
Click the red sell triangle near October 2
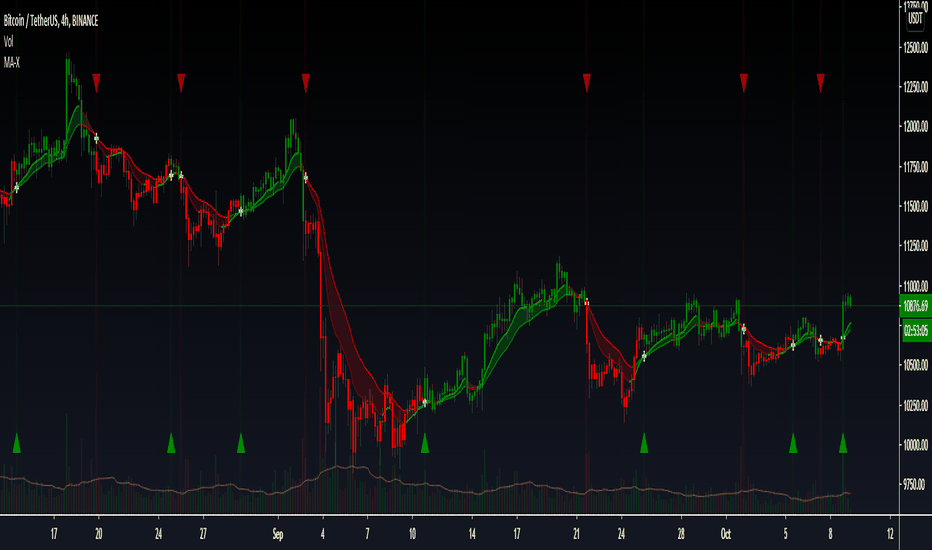744,83
